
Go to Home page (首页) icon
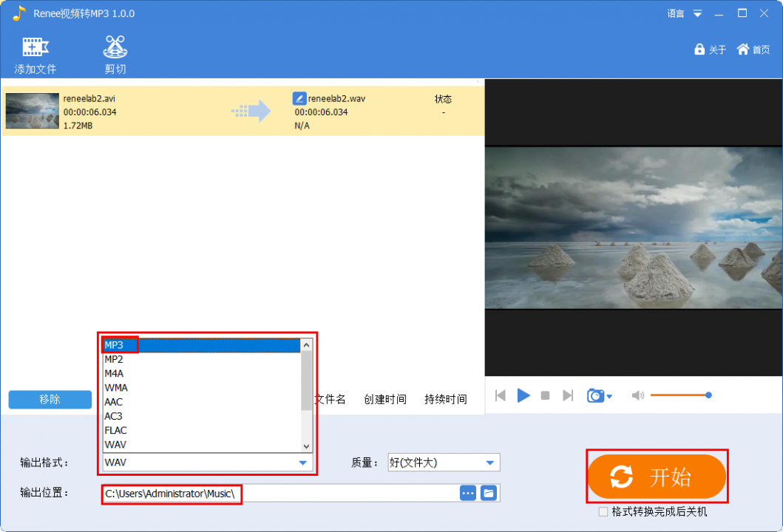[x=753, y=50]
